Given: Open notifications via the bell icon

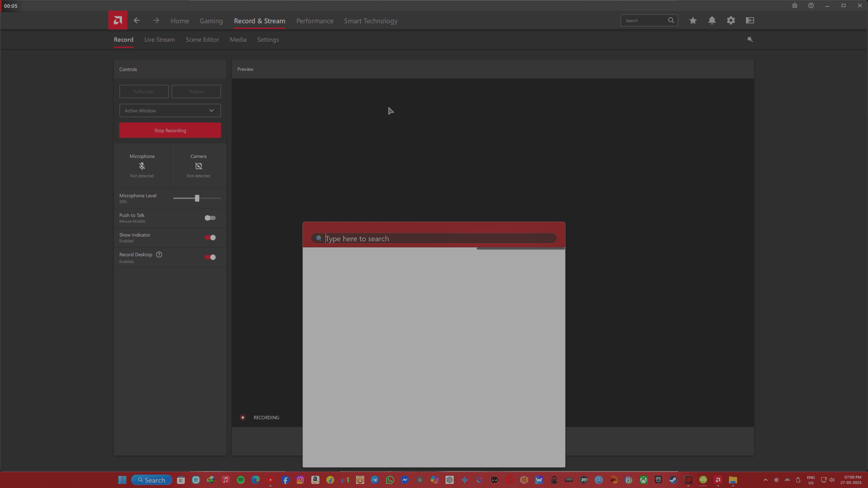Looking at the screenshot, I should pyautogui.click(x=712, y=20).
